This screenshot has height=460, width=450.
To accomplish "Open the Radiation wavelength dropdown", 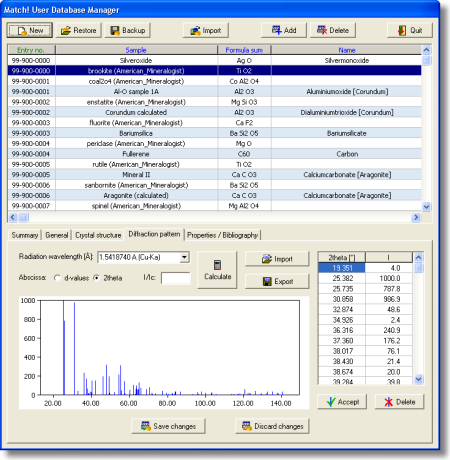I will click(184, 257).
